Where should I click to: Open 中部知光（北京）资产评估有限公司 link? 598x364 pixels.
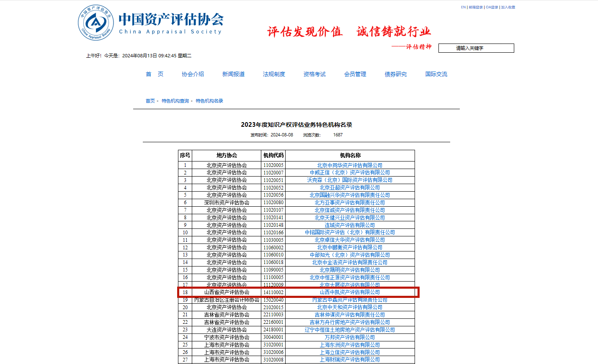tap(350, 255)
